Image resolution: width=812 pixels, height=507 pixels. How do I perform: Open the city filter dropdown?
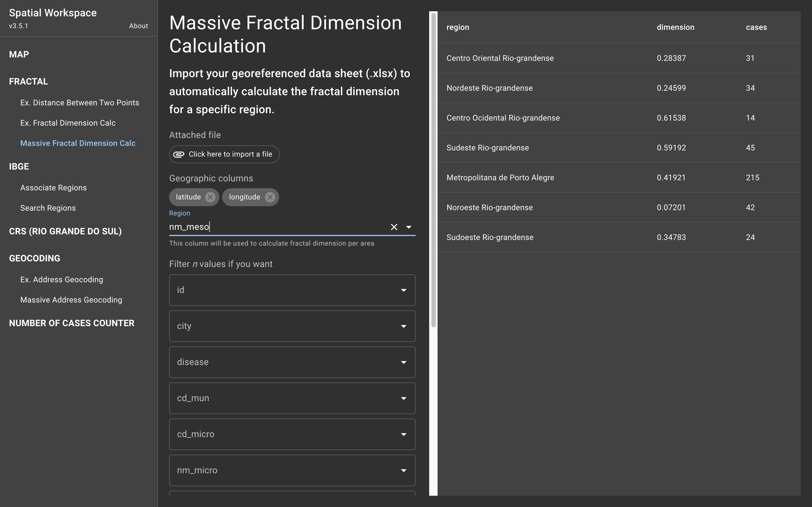[292, 326]
